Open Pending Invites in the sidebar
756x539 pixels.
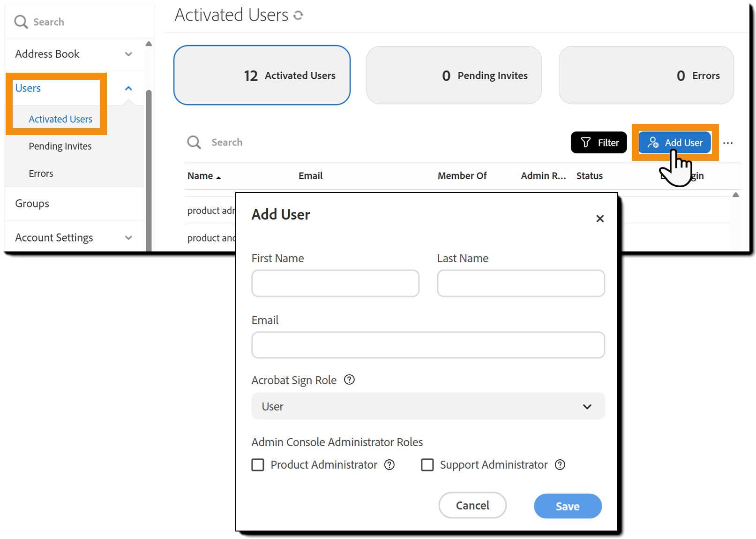click(x=60, y=146)
